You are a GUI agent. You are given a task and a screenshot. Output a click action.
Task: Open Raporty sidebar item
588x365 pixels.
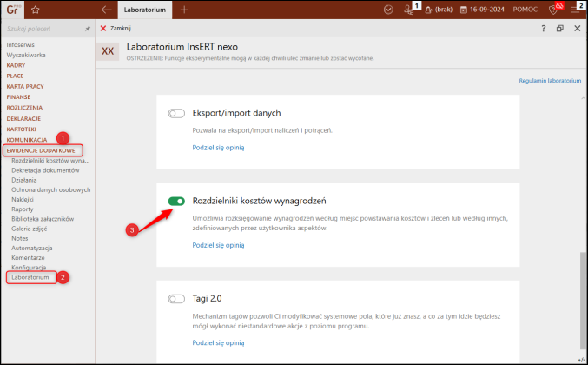tap(22, 209)
